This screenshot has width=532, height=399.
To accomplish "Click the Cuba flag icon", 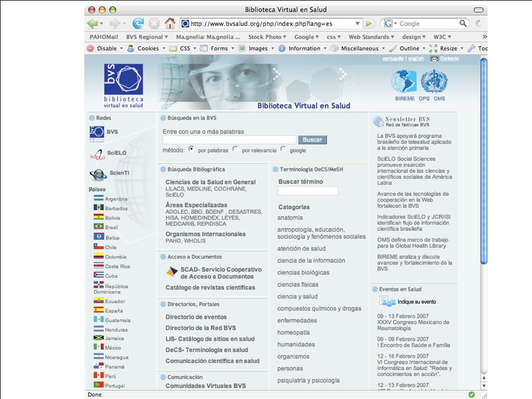I will point(99,275).
